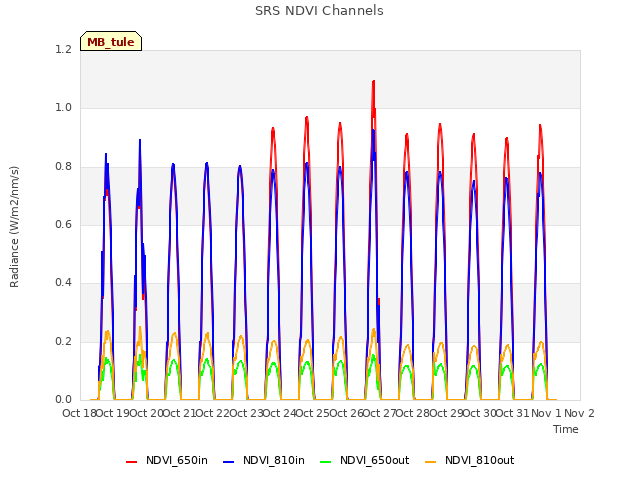Click the green NDVI_650out legend swatch
This screenshot has height=480, width=640.
[x=326, y=461]
